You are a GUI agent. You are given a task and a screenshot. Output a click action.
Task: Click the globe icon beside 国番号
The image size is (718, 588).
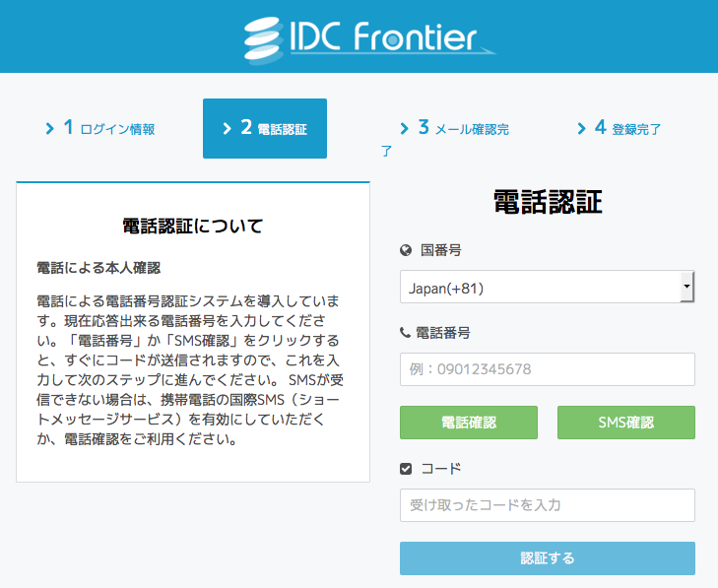(406, 250)
